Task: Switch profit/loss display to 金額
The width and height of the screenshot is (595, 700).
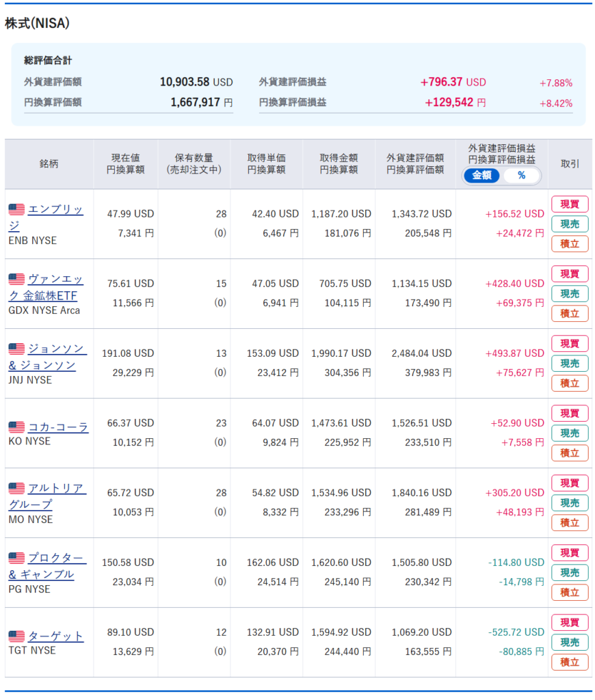Action: pyautogui.click(x=482, y=176)
